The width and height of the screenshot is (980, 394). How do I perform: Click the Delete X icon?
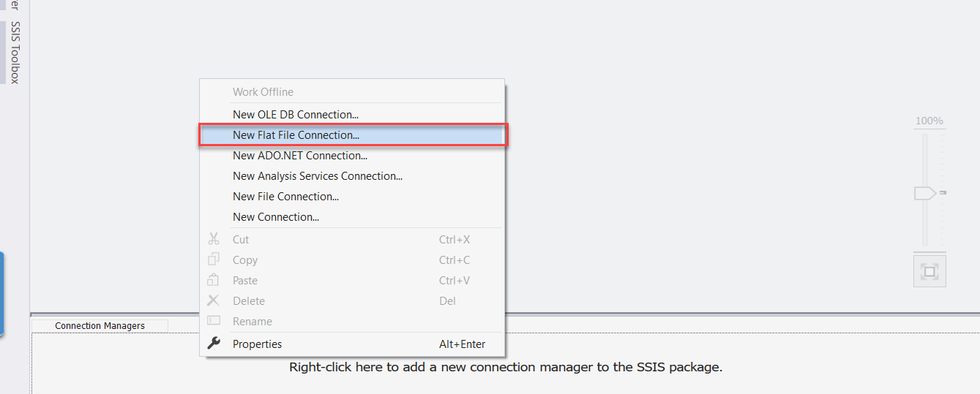[x=214, y=300]
